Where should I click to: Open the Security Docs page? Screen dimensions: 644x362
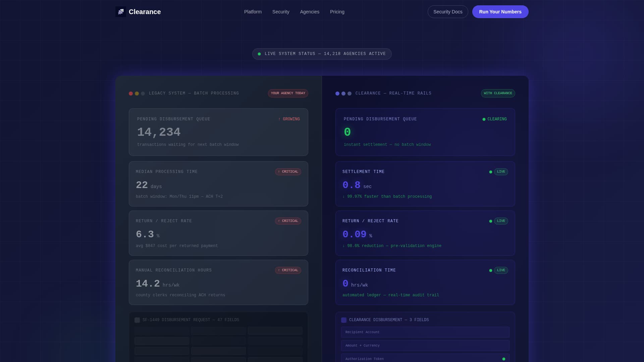[x=448, y=12]
